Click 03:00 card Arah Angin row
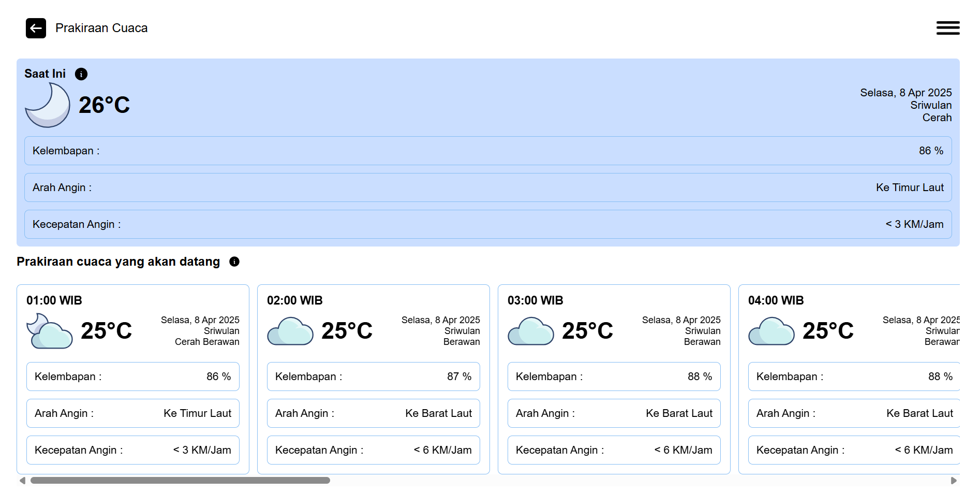Viewport: 980px width, 492px height. [x=614, y=413]
